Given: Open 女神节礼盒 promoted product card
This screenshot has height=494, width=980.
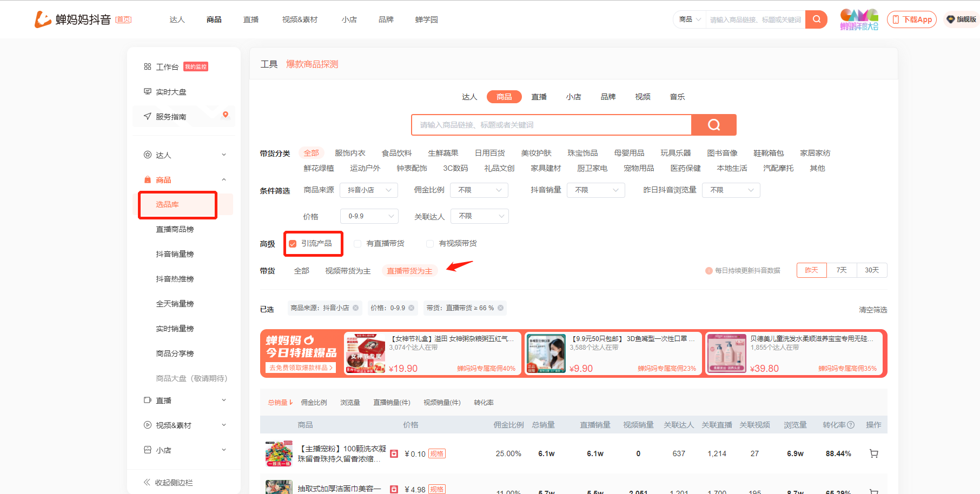Looking at the screenshot, I should point(433,353).
